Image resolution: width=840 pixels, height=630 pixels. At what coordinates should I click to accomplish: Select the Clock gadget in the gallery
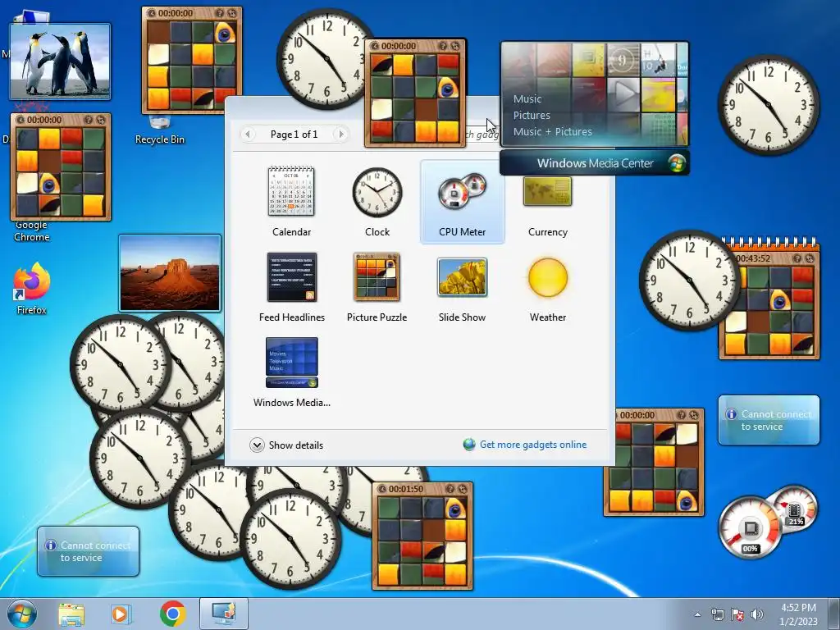[377, 202]
